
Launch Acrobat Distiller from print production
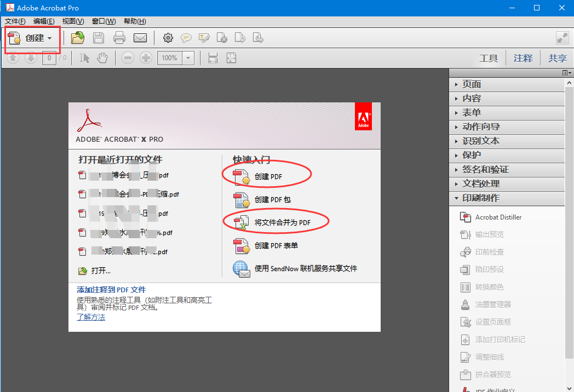click(498, 217)
